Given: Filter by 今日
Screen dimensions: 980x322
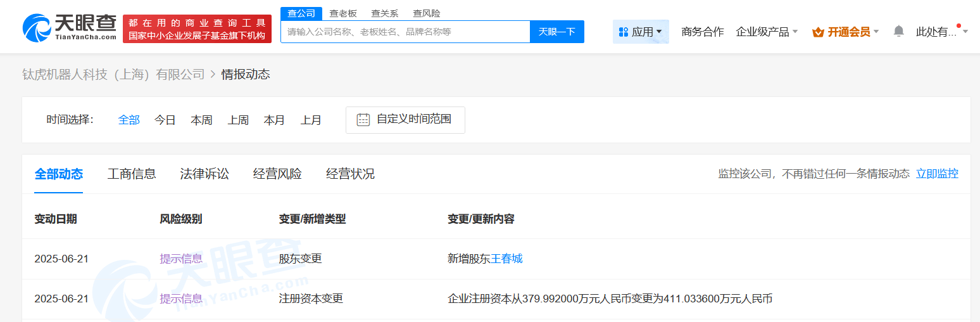Looking at the screenshot, I should click(x=165, y=120).
